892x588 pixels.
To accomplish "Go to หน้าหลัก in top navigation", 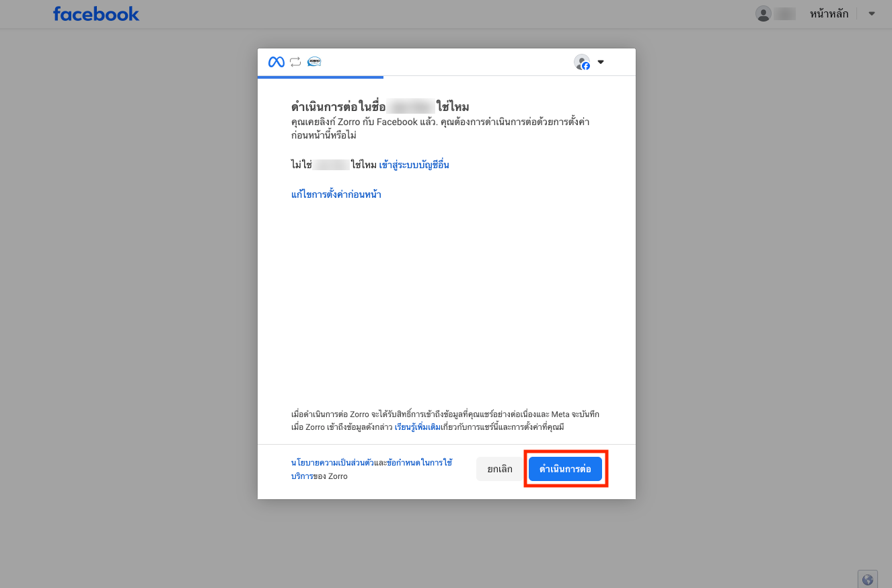I will 829,13.
